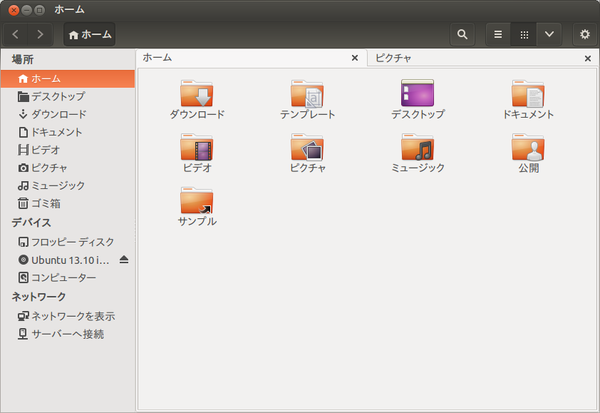
Task: Switch to icon grid view
Action: coord(524,34)
